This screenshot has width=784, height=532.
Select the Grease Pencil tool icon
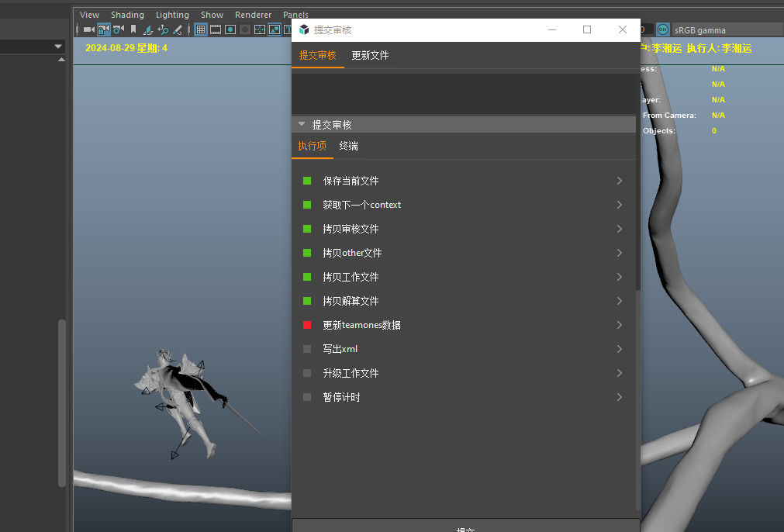[x=178, y=29]
